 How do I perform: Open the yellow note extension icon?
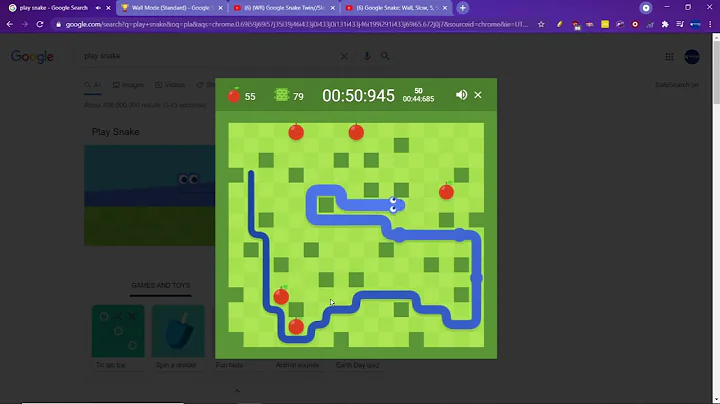click(x=605, y=24)
